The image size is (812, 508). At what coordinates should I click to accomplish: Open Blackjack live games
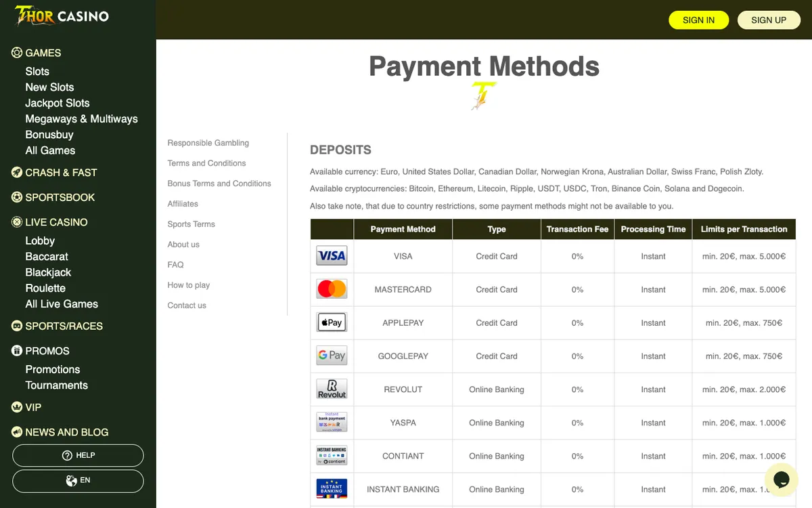[x=48, y=272]
